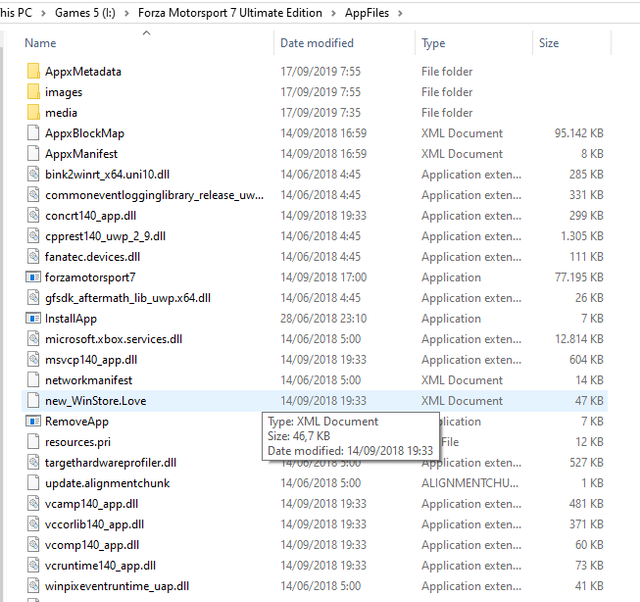The image size is (640, 602).
Task: Select the new_WinStore.Love file name
Action: 96,401
